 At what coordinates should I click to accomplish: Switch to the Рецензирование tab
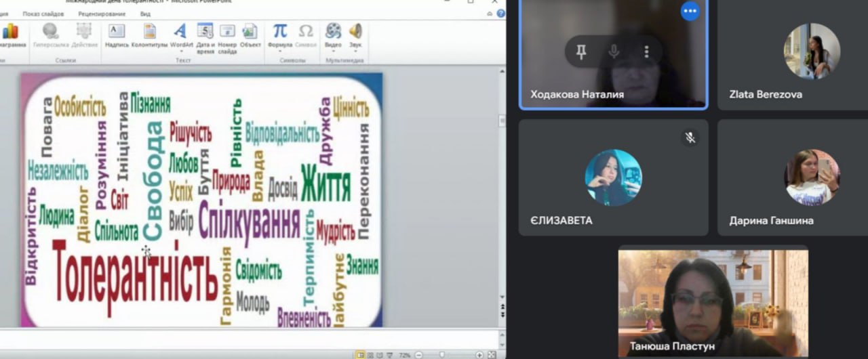tap(102, 14)
